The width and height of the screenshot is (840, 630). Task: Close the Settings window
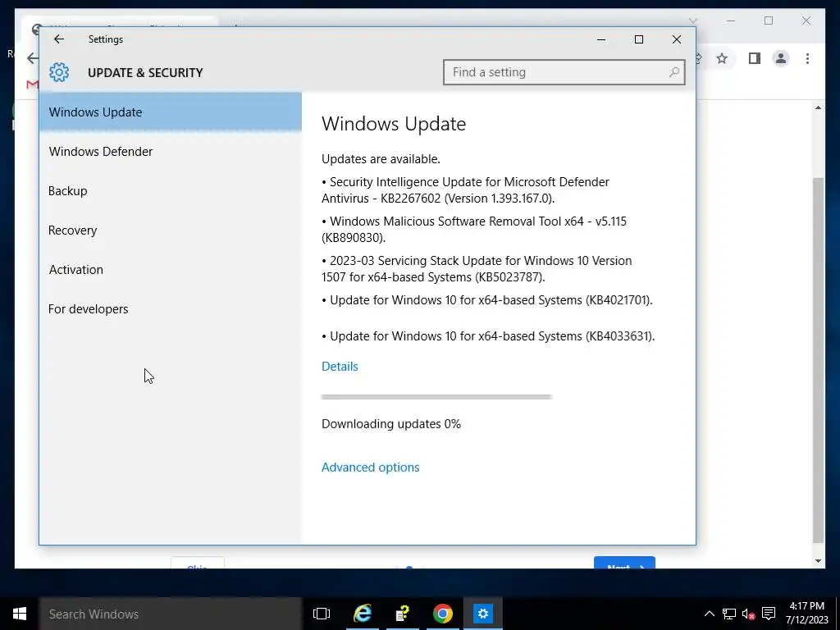point(677,39)
